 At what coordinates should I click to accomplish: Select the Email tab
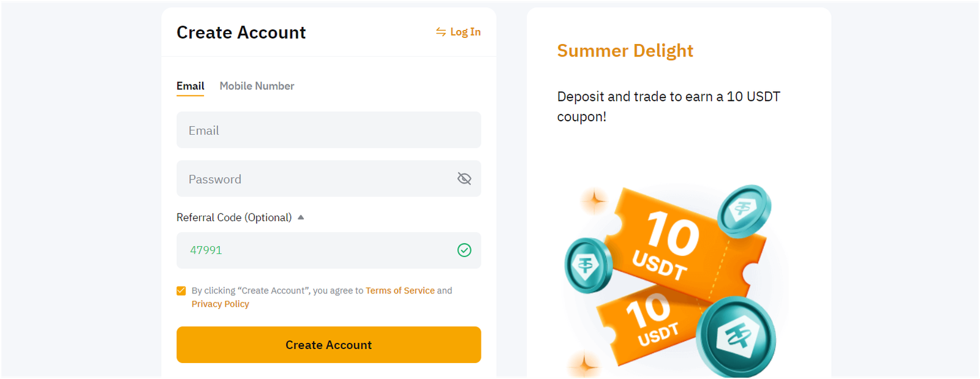click(x=190, y=86)
